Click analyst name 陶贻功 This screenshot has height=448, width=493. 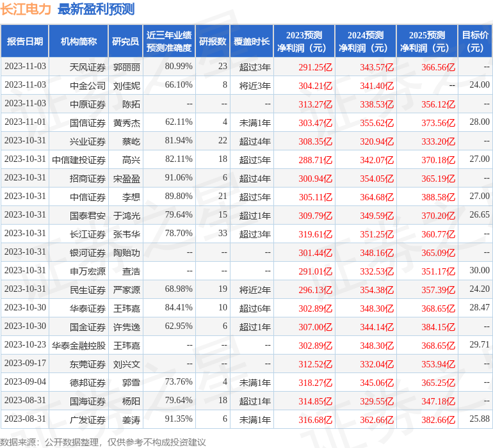click(127, 252)
